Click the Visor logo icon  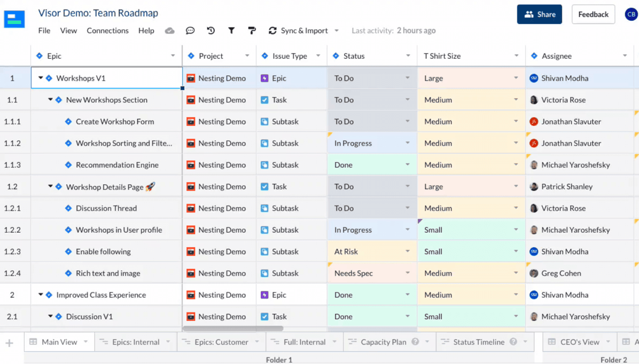[14, 19]
